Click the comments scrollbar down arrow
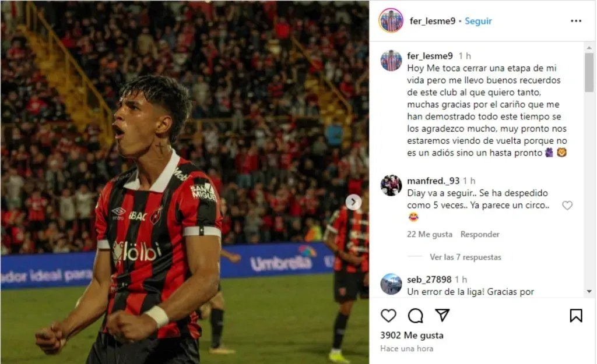The width and height of the screenshot is (597, 364). [x=589, y=291]
